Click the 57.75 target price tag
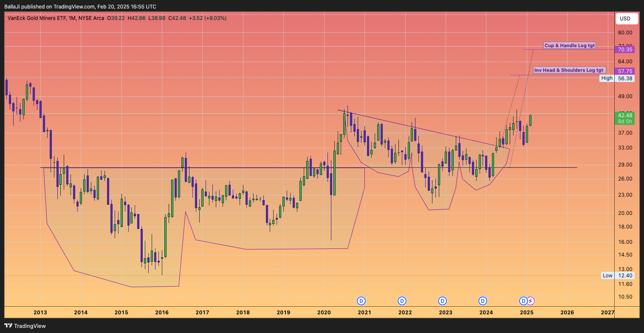The width and height of the screenshot is (644, 333). [626, 71]
